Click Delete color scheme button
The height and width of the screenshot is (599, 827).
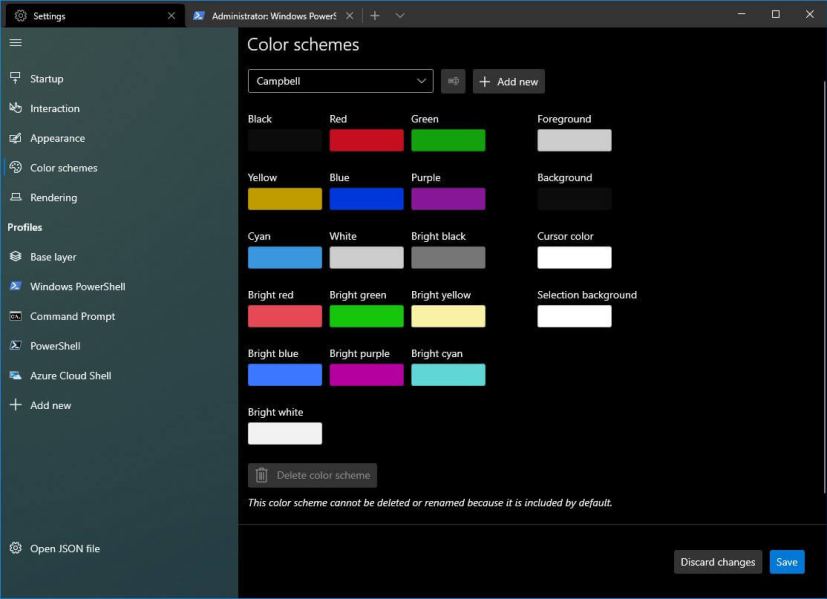coord(312,475)
